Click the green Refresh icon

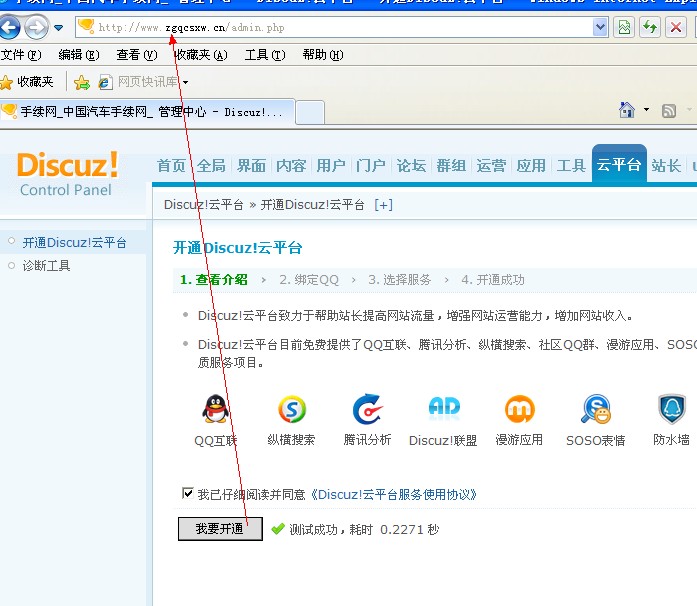[x=650, y=28]
